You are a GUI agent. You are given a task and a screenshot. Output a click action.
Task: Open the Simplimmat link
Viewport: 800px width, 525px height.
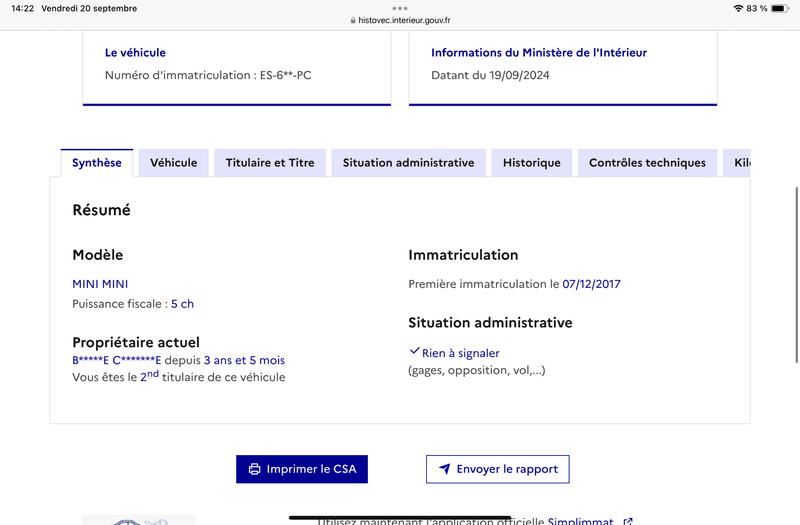click(x=580, y=521)
